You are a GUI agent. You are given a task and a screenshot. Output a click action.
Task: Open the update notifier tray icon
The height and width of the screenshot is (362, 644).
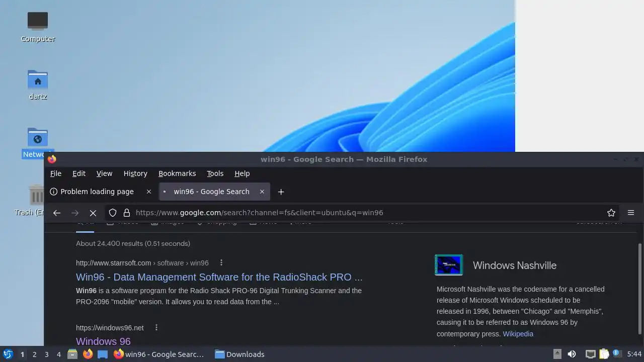point(617,354)
